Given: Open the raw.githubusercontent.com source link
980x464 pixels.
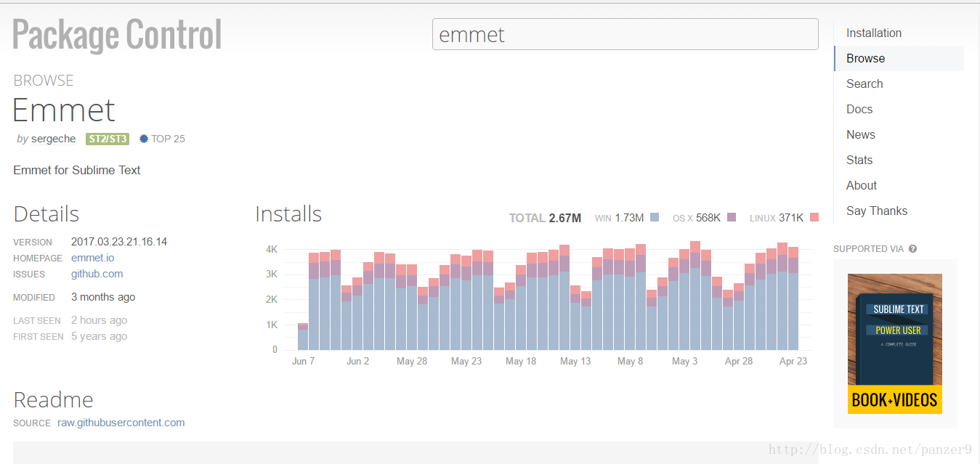Looking at the screenshot, I should (x=121, y=423).
